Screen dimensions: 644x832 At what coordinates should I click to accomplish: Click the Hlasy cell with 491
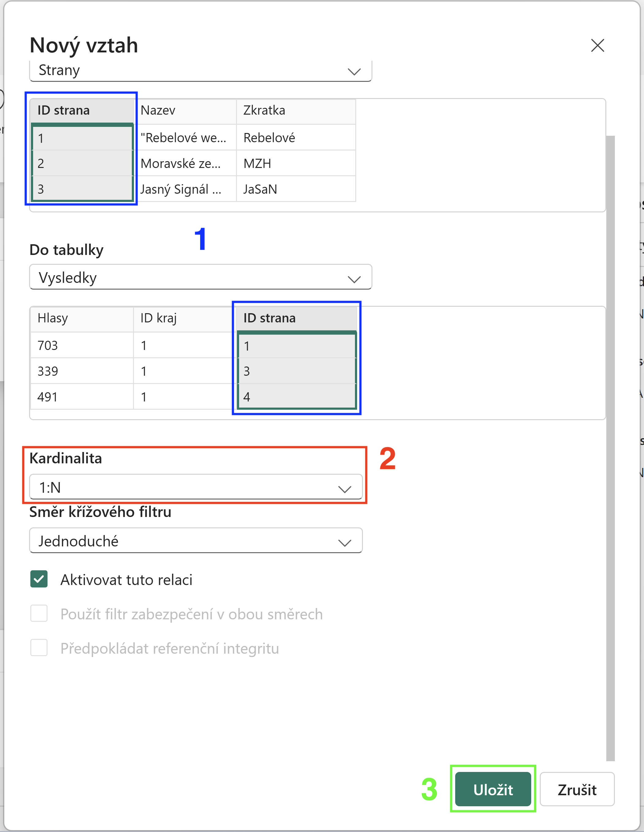(x=82, y=397)
